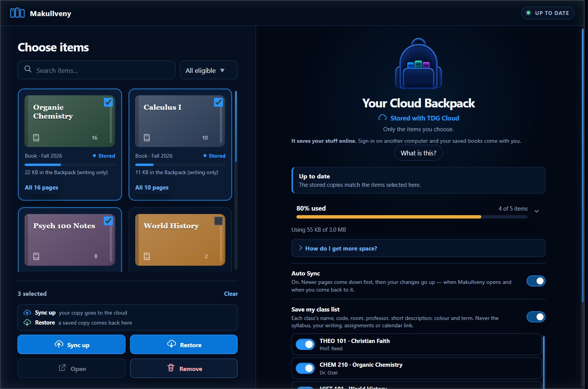Click the cloud icon beside Stored with TDG Cloud
The height and width of the screenshot is (389, 588).
point(383,117)
